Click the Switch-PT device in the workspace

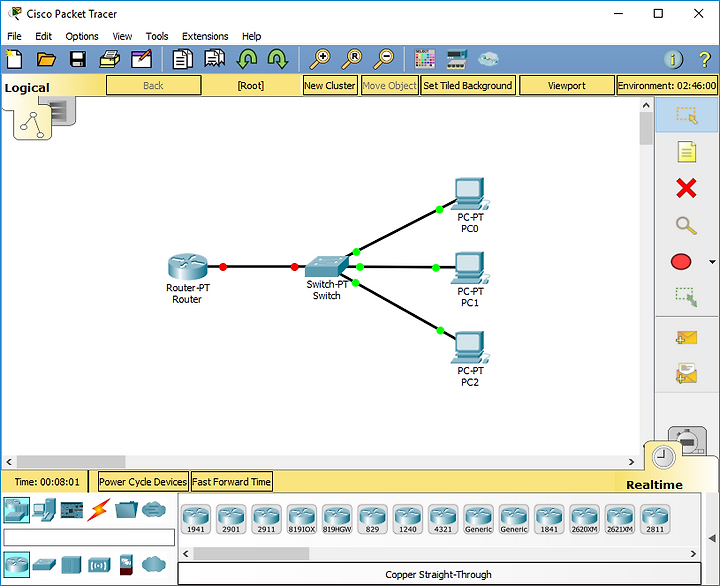(326, 266)
